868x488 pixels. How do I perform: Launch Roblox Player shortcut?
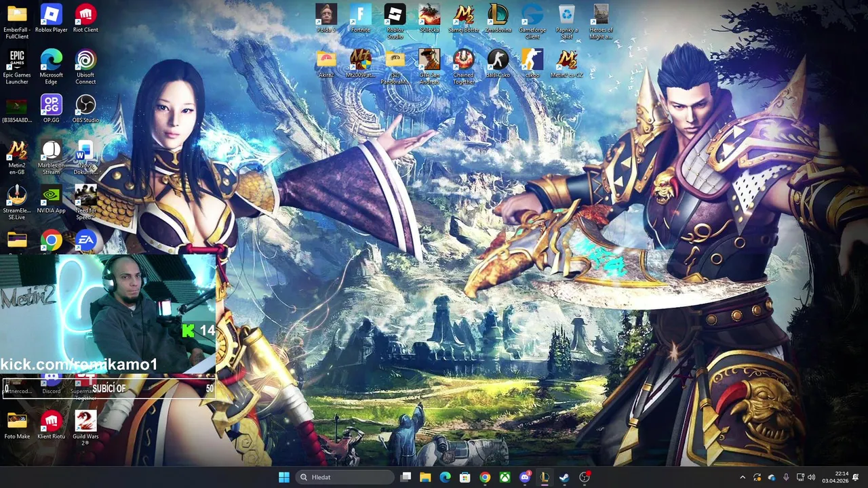tap(52, 18)
